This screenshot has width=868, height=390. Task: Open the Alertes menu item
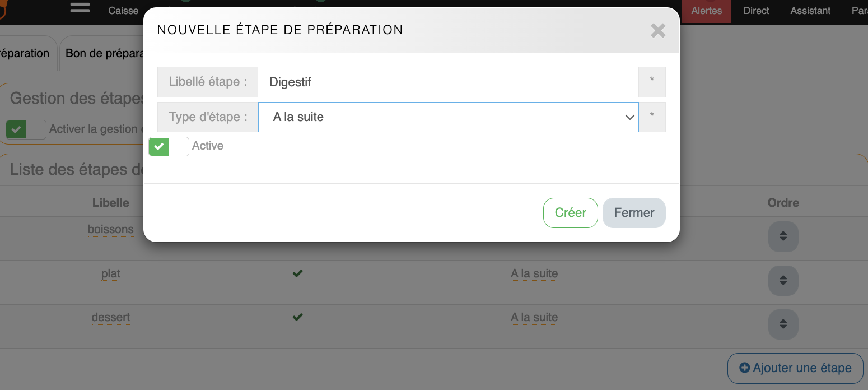click(x=706, y=11)
